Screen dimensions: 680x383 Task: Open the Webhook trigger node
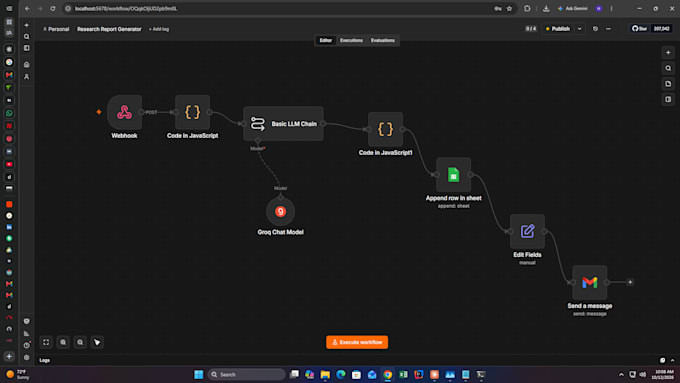[124, 112]
